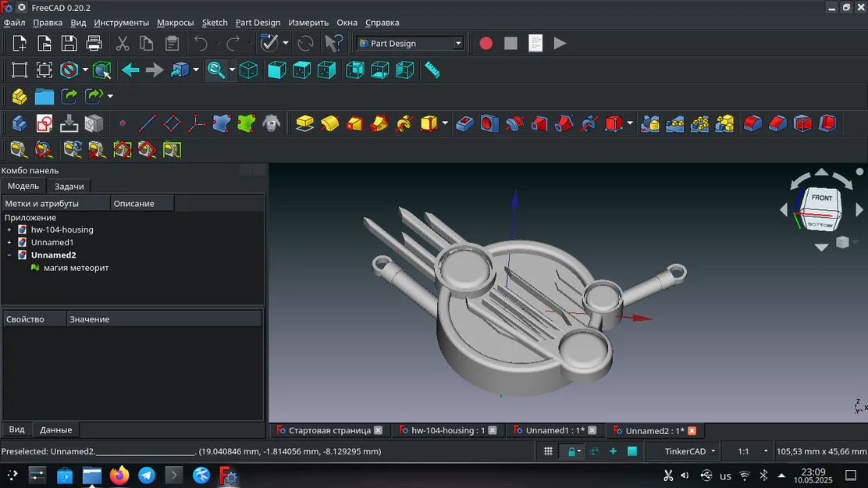Toggle the grid icon in status bar
Screen dimensions: 868x488
coord(548,451)
